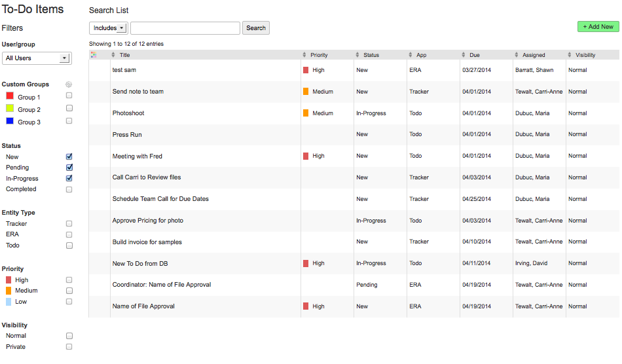Click the colored grid icon in table header

tap(94, 55)
